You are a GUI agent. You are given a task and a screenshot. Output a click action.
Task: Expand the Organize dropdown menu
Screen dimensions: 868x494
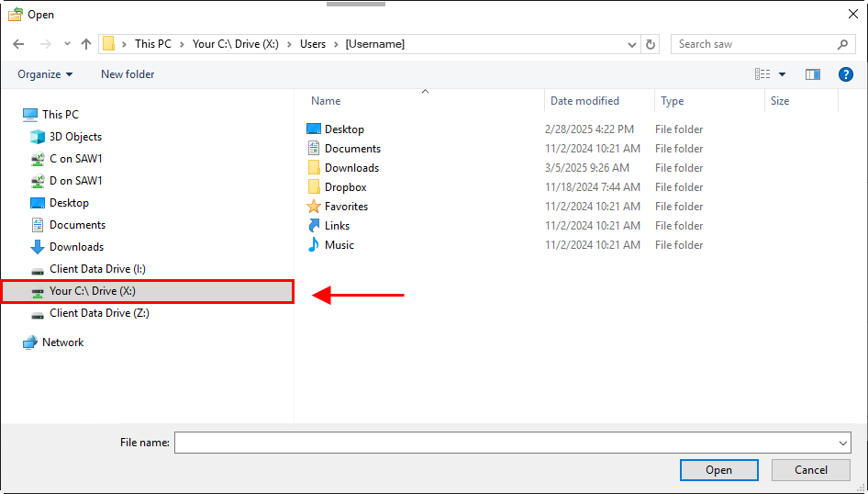coord(45,74)
